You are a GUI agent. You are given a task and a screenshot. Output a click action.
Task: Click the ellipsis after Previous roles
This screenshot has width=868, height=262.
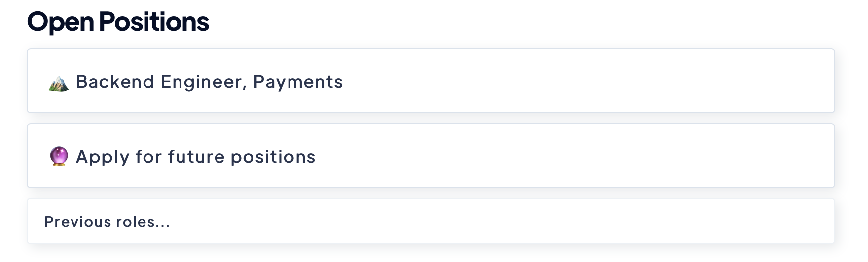[x=163, y=223]
